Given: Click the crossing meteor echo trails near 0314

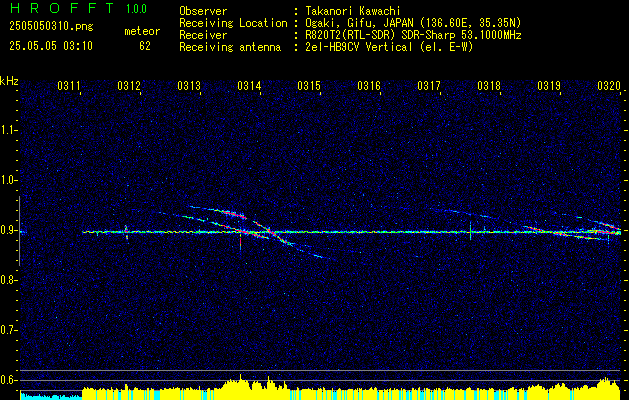Looking at the screenshot, I should tap(247, 232).
